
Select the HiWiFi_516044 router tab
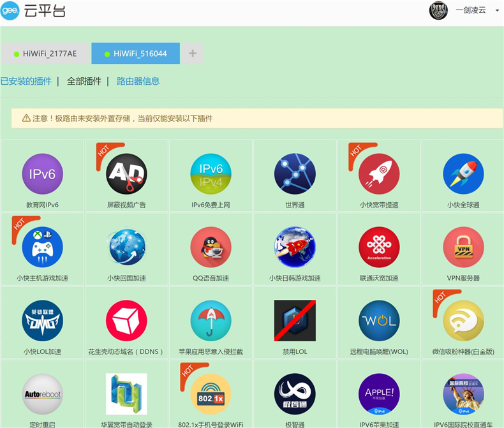click(x=136, y=54)
